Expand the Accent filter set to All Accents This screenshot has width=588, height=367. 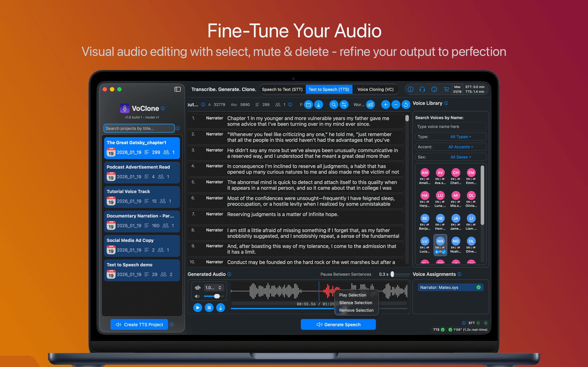point(460,147)
